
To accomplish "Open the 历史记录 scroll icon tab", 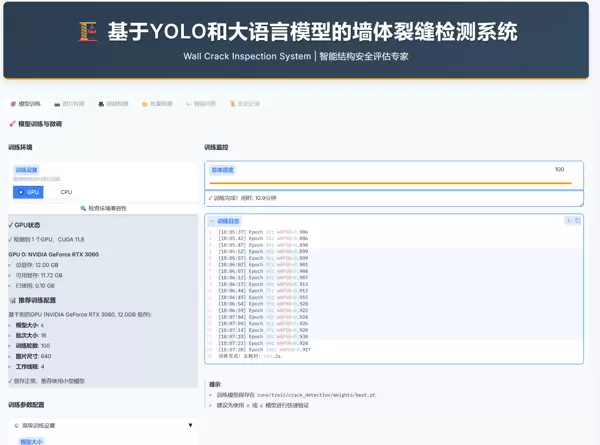I will click(244, 103).
